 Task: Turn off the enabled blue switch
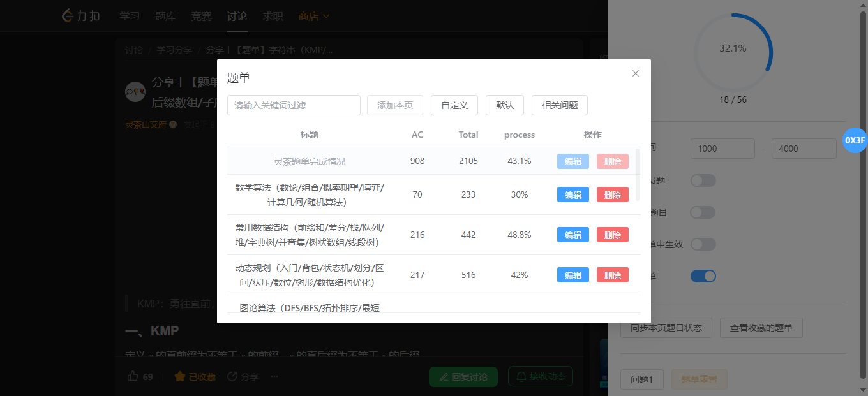click(x=703, y=276)
